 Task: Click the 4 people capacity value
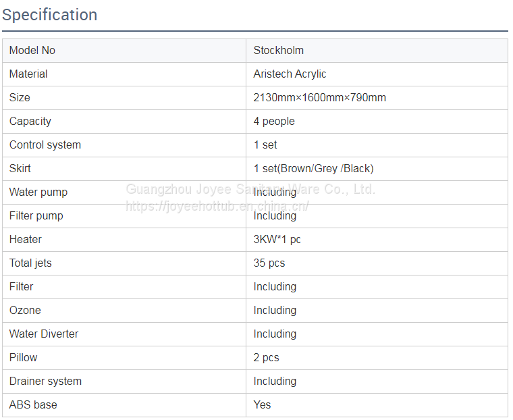pyautogui.click(x=274, y=122)
